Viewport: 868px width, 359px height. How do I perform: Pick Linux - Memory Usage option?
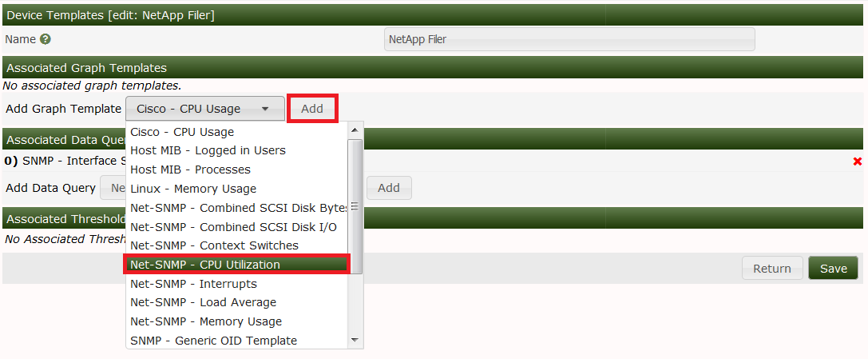click(x=193, y=189)
